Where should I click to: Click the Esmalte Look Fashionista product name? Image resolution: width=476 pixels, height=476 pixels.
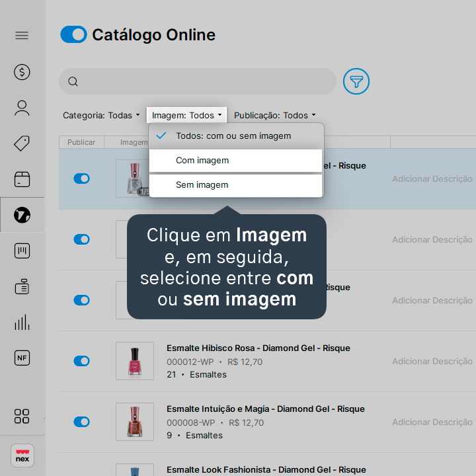266,469
